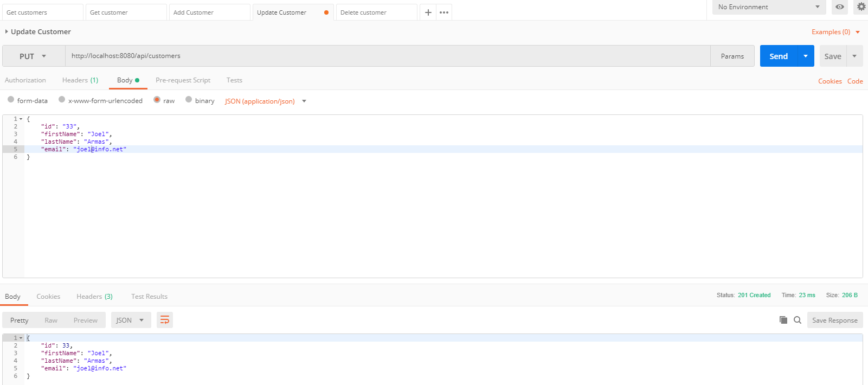This screenshot has width=868, height=385.
Task: Select the form-data radio option
Action: (x=11, y=100)
